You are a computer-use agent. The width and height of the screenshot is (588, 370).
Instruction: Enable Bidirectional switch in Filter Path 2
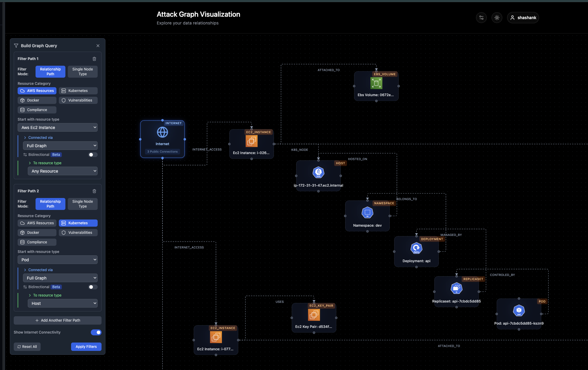93,287
